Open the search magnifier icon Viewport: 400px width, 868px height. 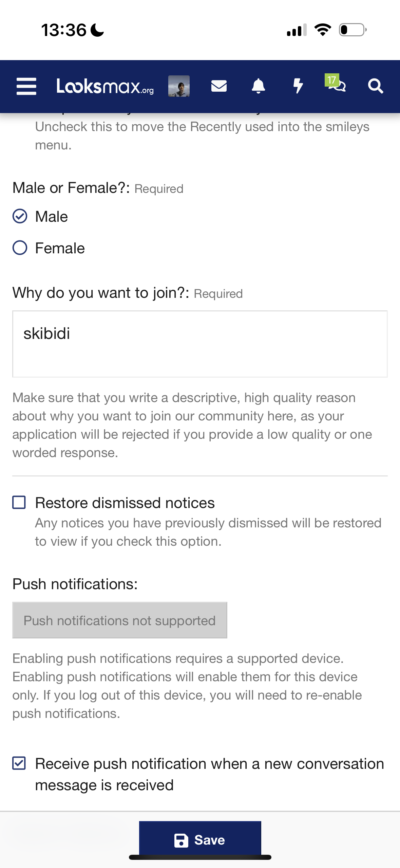point(376,86)
